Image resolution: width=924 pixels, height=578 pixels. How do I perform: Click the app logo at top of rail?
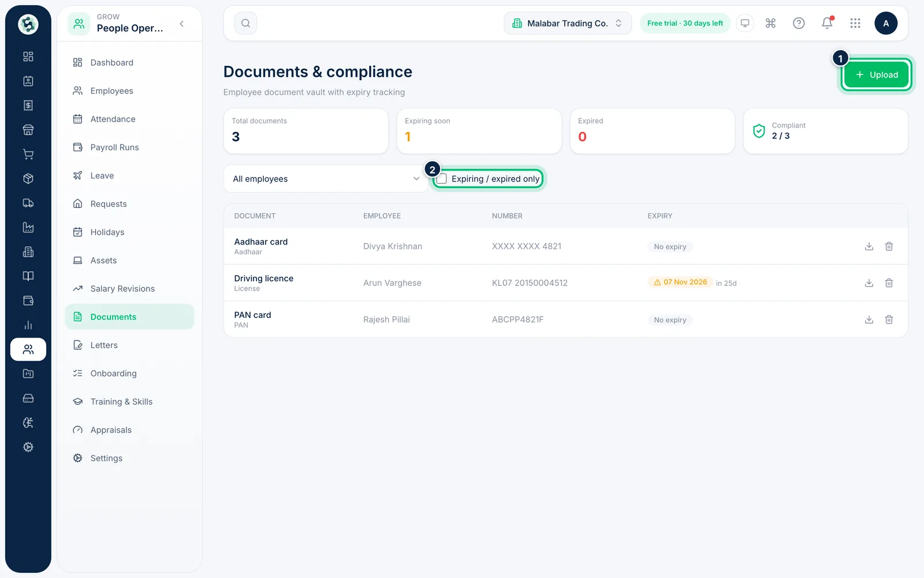[28, 24]
